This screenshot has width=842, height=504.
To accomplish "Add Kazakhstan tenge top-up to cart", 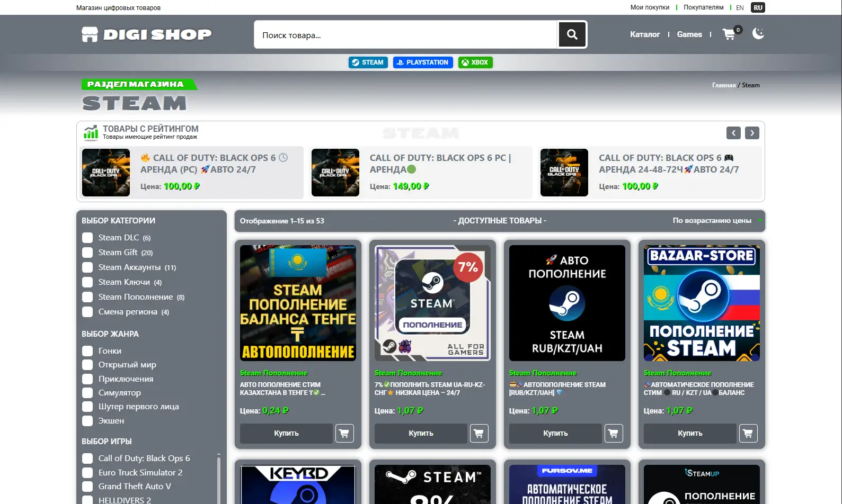I will click(344, 433).
